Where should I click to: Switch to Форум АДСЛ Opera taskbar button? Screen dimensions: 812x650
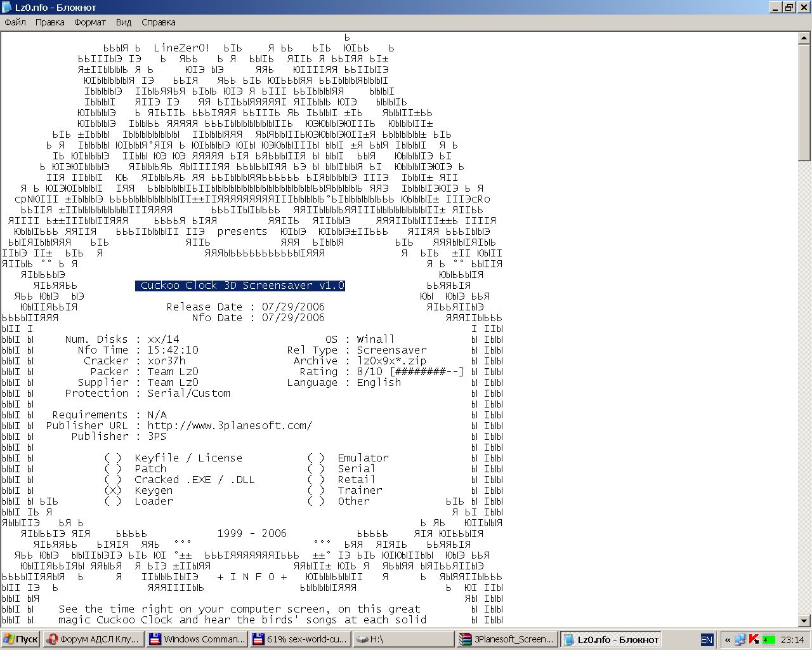[x=93, y=639]
